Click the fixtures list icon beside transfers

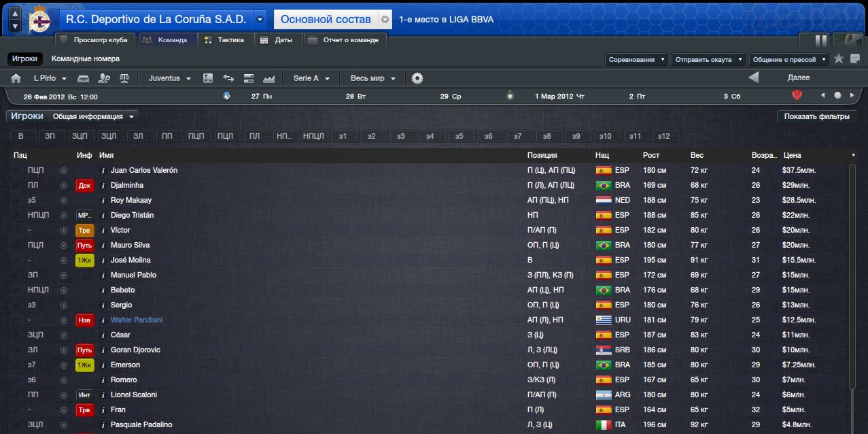point(248,78)
